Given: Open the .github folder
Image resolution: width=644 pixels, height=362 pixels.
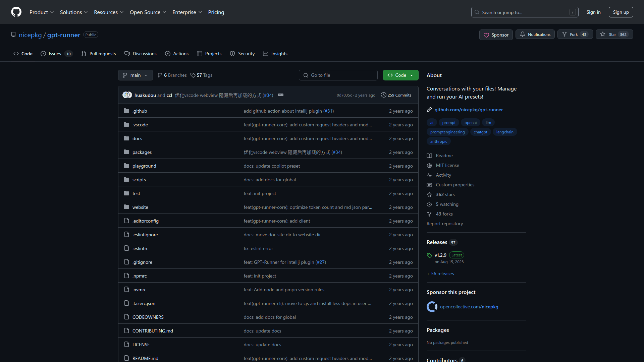Looking at the screenshot, I should click(140, 111).
